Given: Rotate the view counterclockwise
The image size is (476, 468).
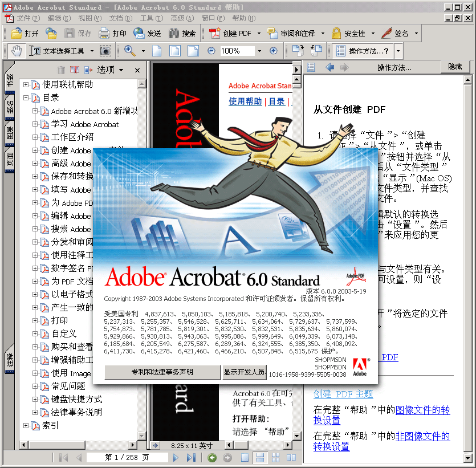Looking at the screenshot, I should 316,51.
